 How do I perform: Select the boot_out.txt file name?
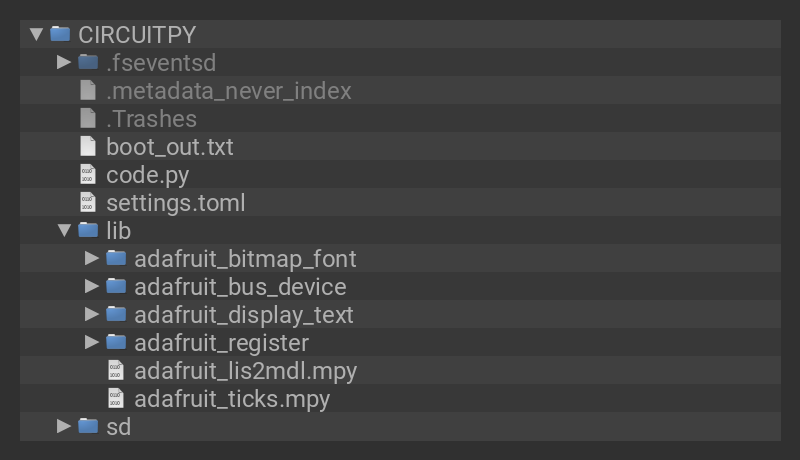pos(169,147)
